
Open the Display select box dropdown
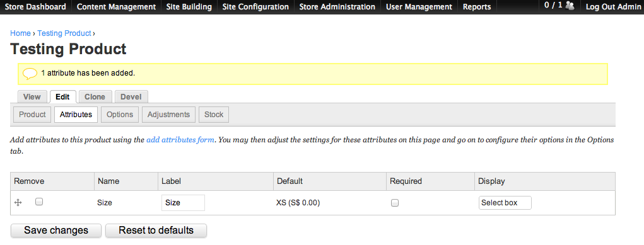505,203
